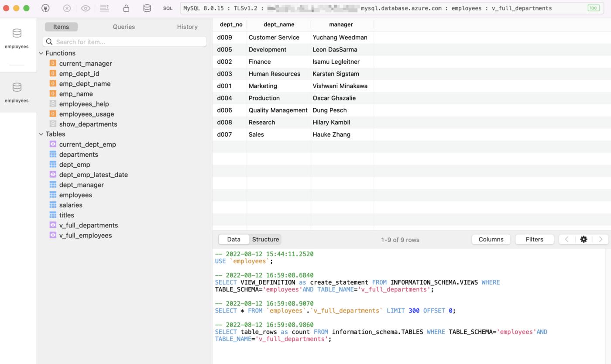The height and width of the screenshot is (364, 611).
Task: Switch to the Data view
Action: [233, 239]
